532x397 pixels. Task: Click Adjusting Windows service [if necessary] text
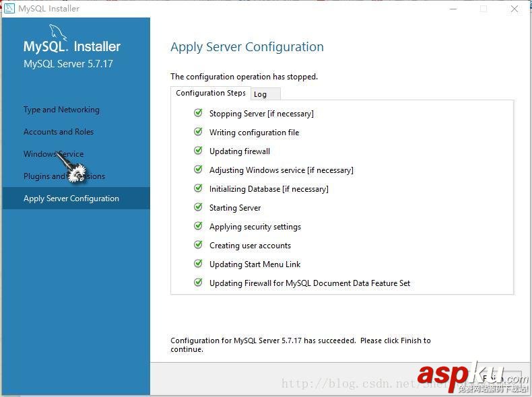coord(281,170)
